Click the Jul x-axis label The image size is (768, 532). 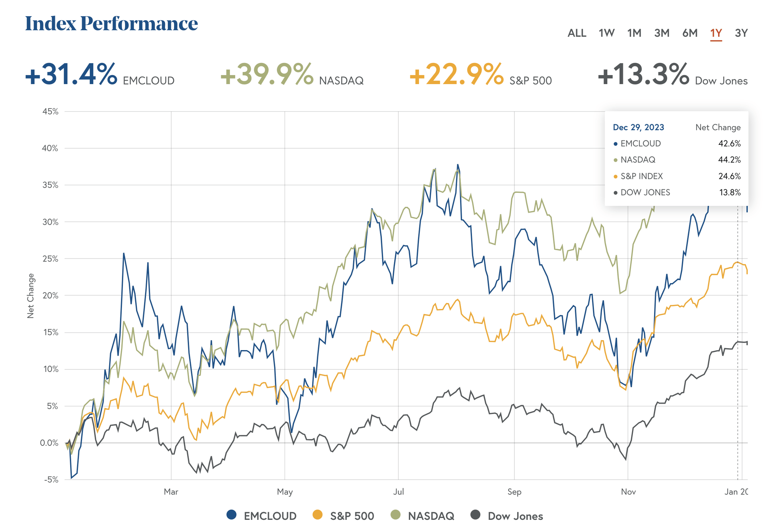pos(398,492)
